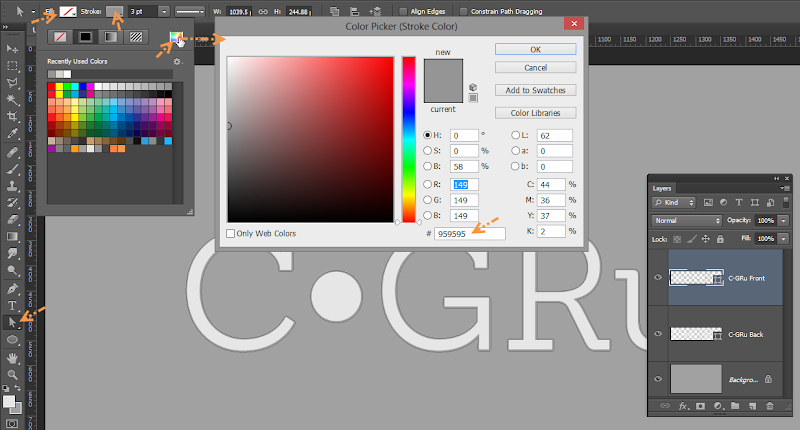The width and height of the screenshot is (800, 430).
Task: Click inside the saturation-brightness color field
Action: [x=311, y=139]
